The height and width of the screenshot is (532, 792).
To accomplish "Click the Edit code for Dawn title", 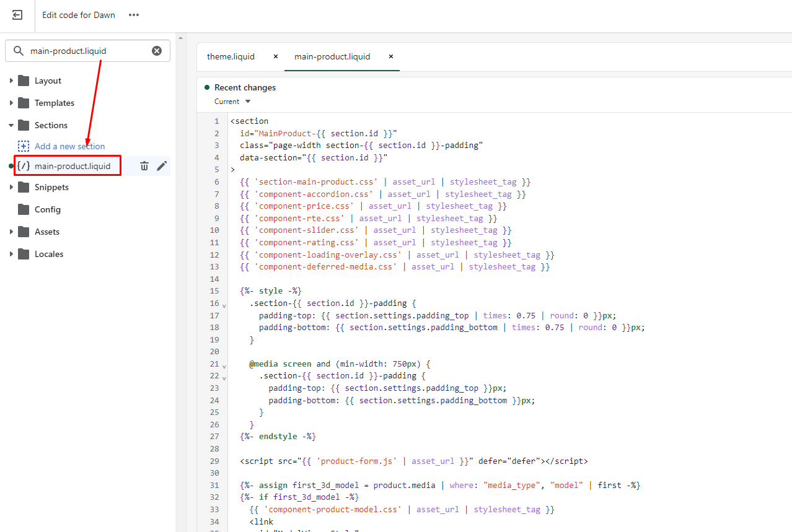I will click(x=79, y=15).
